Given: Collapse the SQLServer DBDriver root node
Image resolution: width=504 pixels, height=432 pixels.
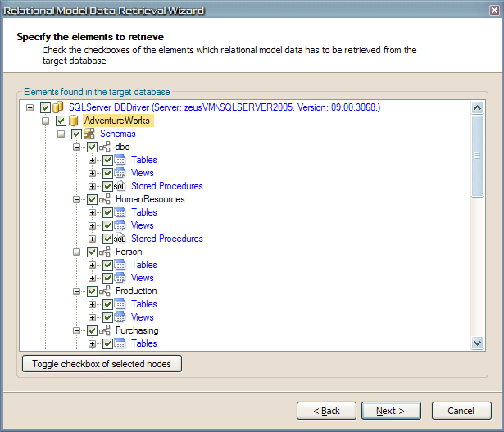Looking at the screenshot, I should [x=30, y=107].
